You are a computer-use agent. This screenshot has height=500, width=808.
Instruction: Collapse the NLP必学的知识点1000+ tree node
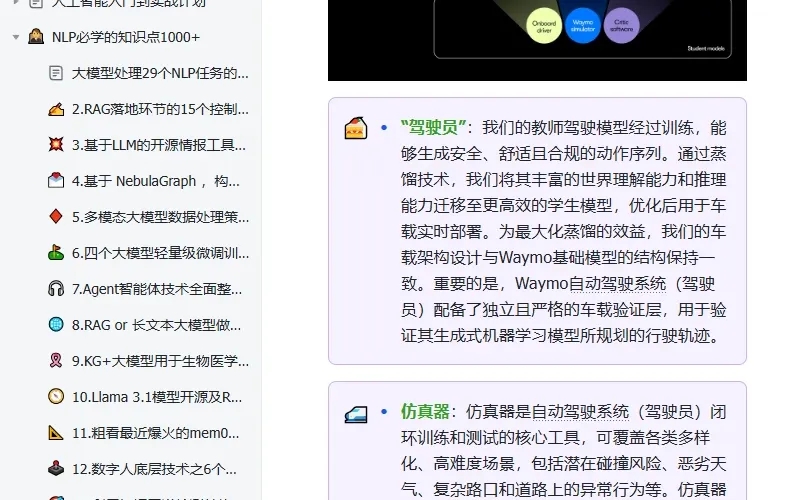coord(16,37)
